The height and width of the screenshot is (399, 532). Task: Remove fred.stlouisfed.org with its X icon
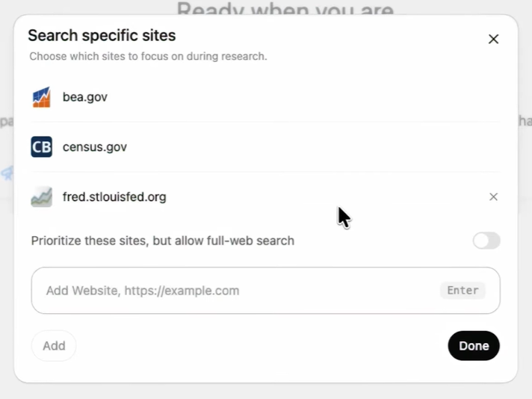(x=493, y=197)
